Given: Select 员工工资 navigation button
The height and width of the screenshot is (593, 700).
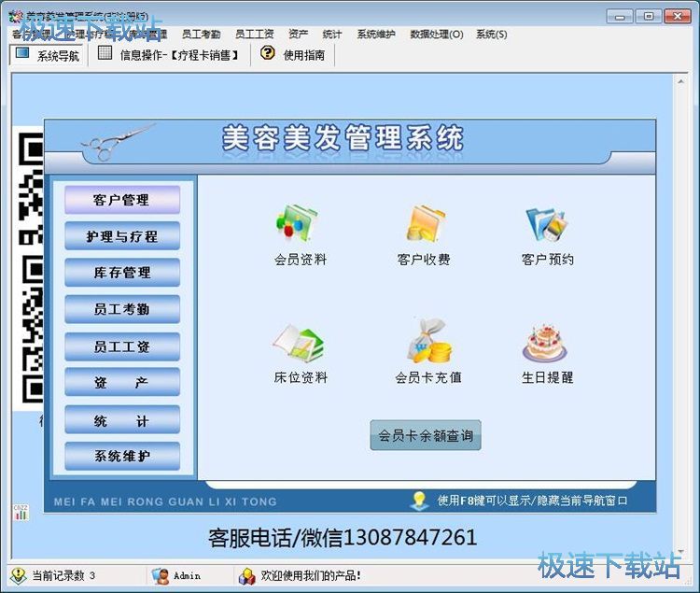Looking at the screenshot, I should tap(122, 346).
